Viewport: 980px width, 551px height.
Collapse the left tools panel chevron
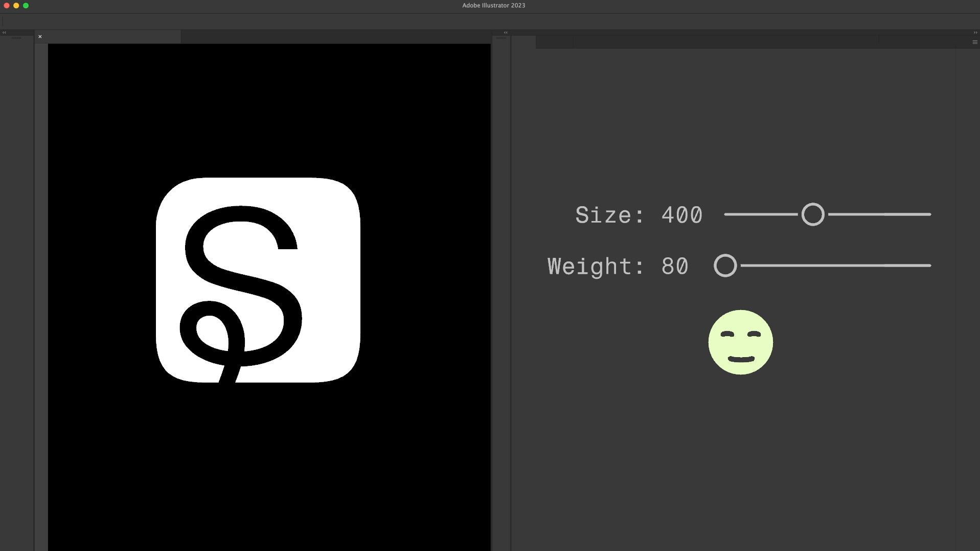(4, 32)
